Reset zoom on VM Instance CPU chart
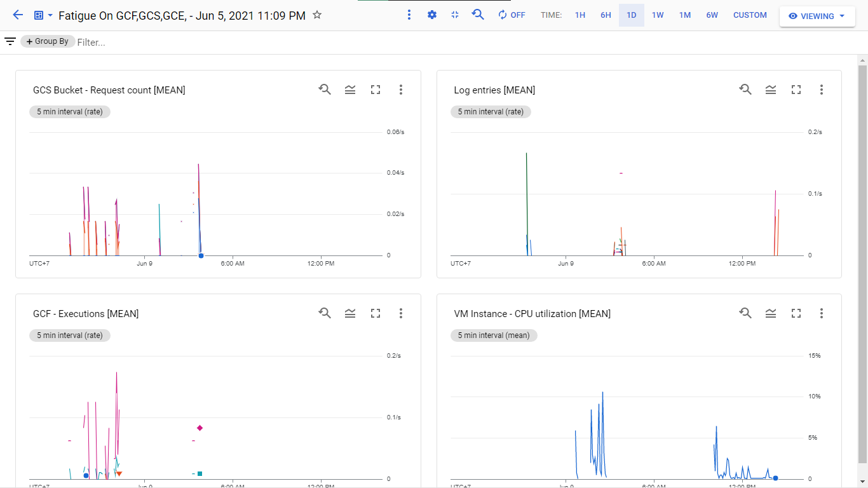The height and width of the screenshot is (488, 868). (x=745, y=313)
